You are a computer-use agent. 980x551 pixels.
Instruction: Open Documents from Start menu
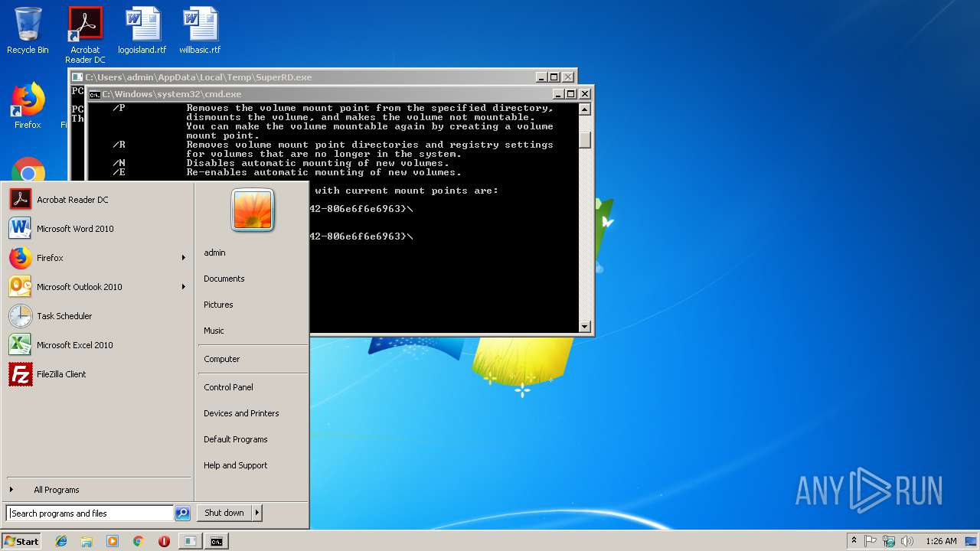pos(253,279)
